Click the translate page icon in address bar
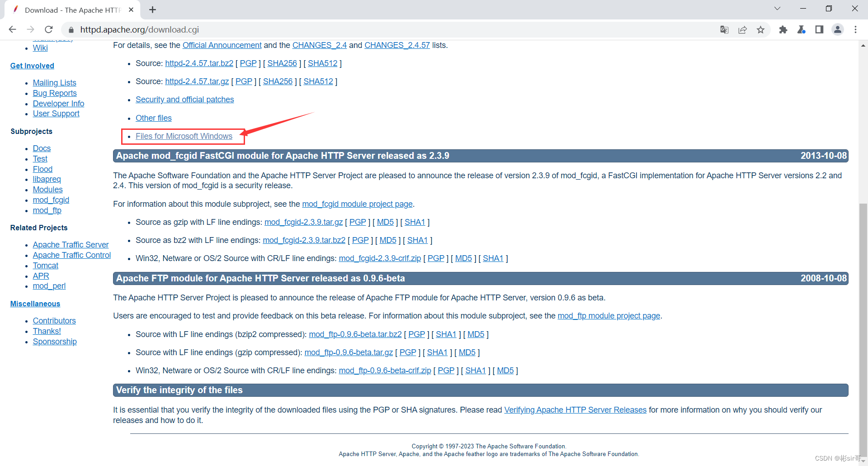This screenshot has height=466, width=868. click(x=724, y=29)
